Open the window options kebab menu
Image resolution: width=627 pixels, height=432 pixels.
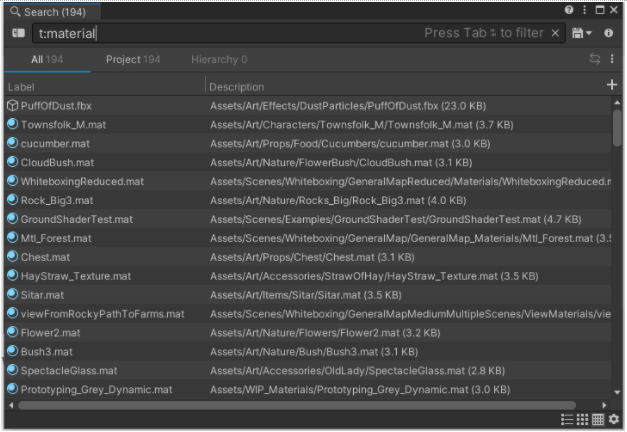584,10
